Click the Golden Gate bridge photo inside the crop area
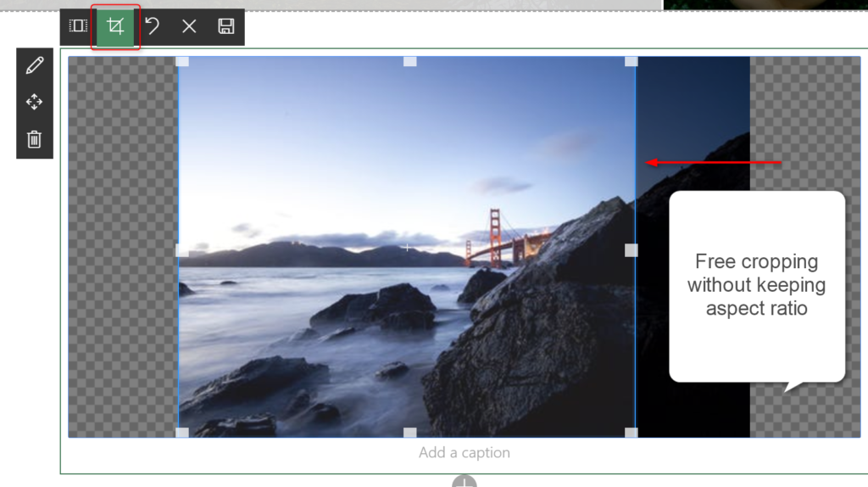 (407, 247)
